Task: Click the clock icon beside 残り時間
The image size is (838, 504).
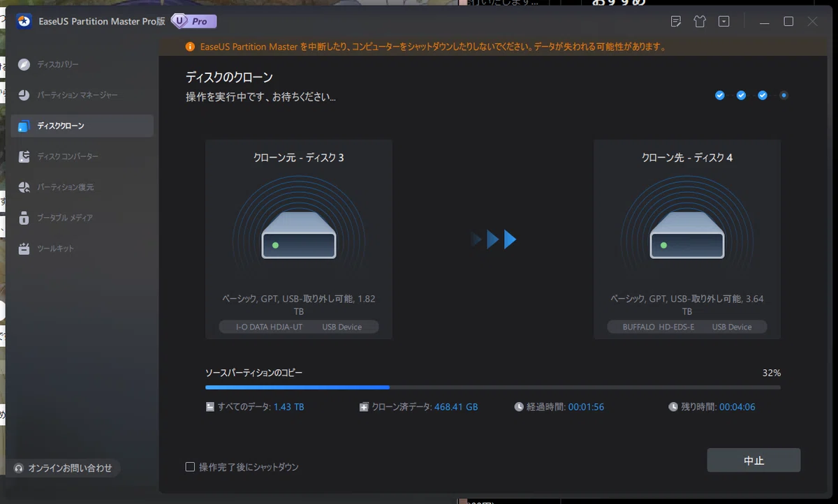Action: pos(673,407)
